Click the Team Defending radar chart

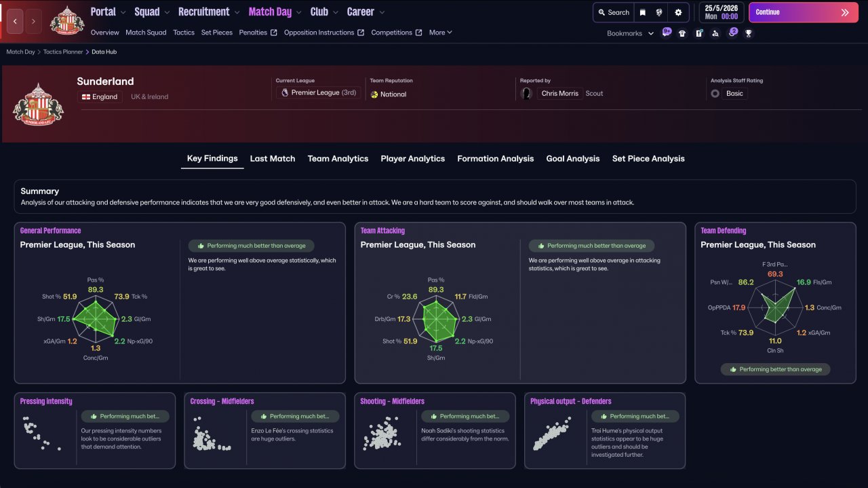tap(775, 307)
